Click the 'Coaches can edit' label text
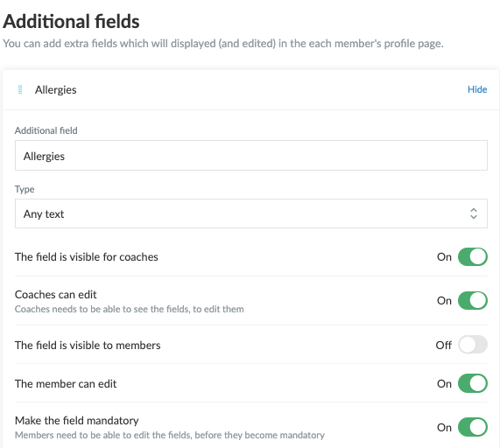This screenshot has height=448, width=500. [x=56, y=294]
